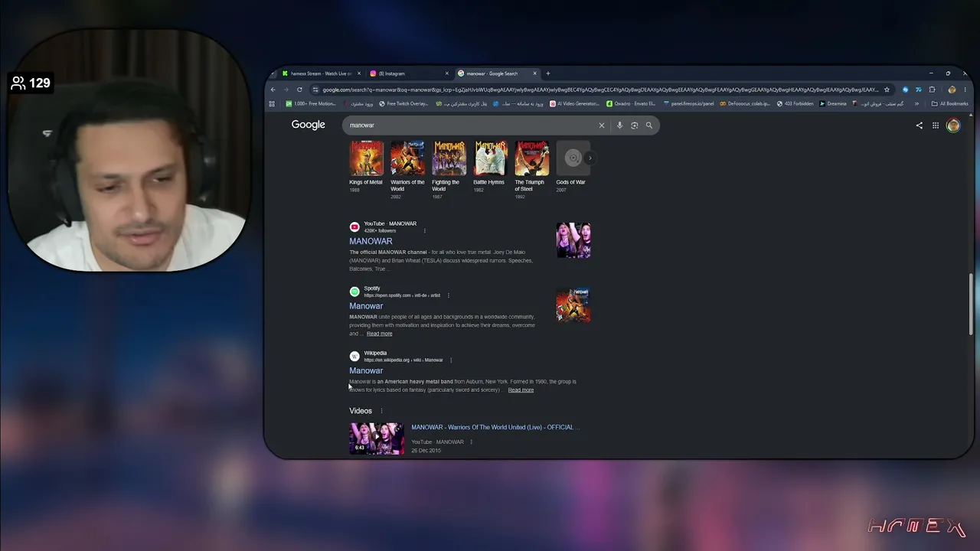The height and width of the screenshot is (551, 980).
Task: Go back using the browser back arrow
Action: pyautogui.click(x=273, y=90)
